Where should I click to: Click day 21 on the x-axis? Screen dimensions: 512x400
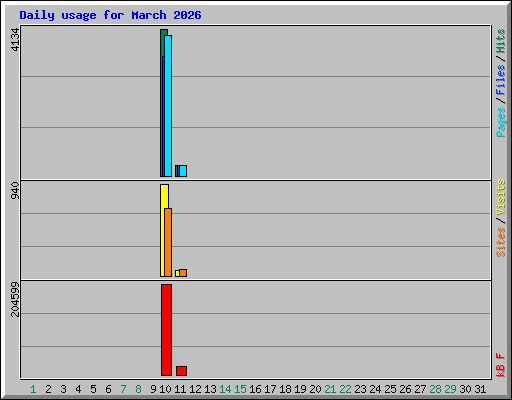pos(330,389)
